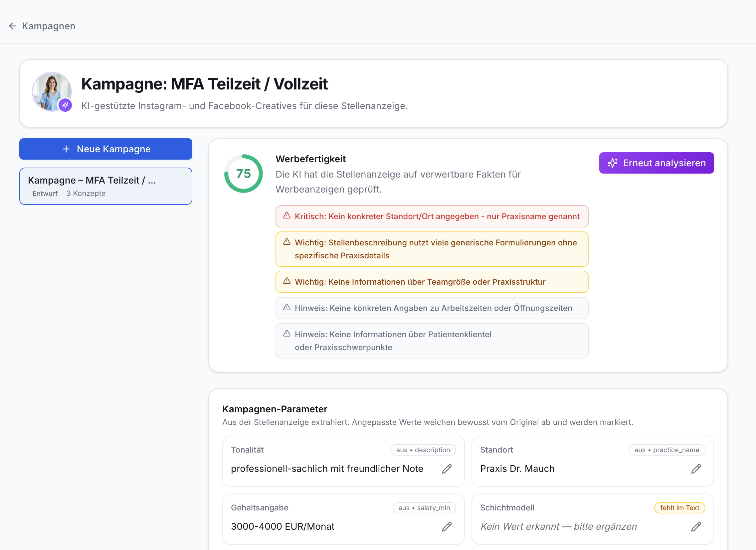
Task: Open the critical Standort/Ort warning
Action: tap(432, 216)
